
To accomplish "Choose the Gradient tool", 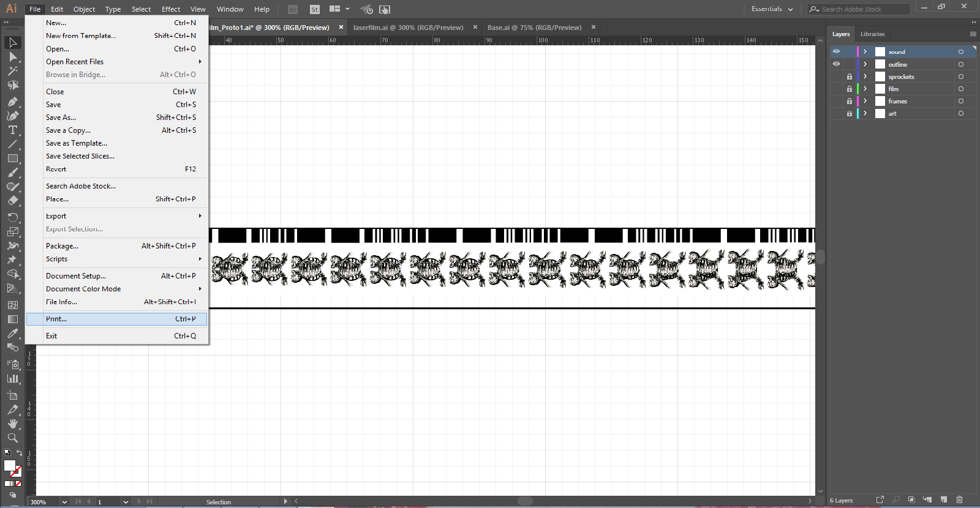I will pos(12,319).
